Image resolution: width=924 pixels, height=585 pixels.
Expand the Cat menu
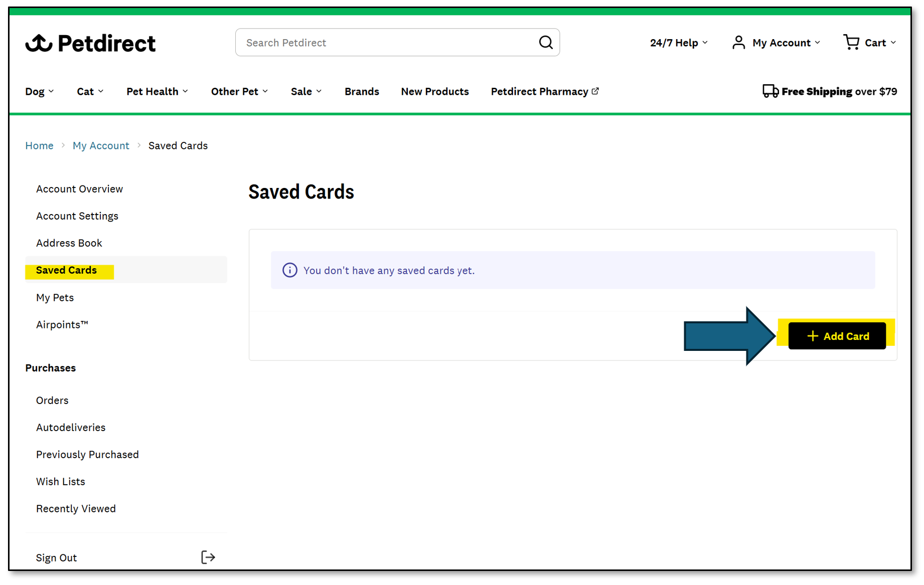(x=90, y=91)
